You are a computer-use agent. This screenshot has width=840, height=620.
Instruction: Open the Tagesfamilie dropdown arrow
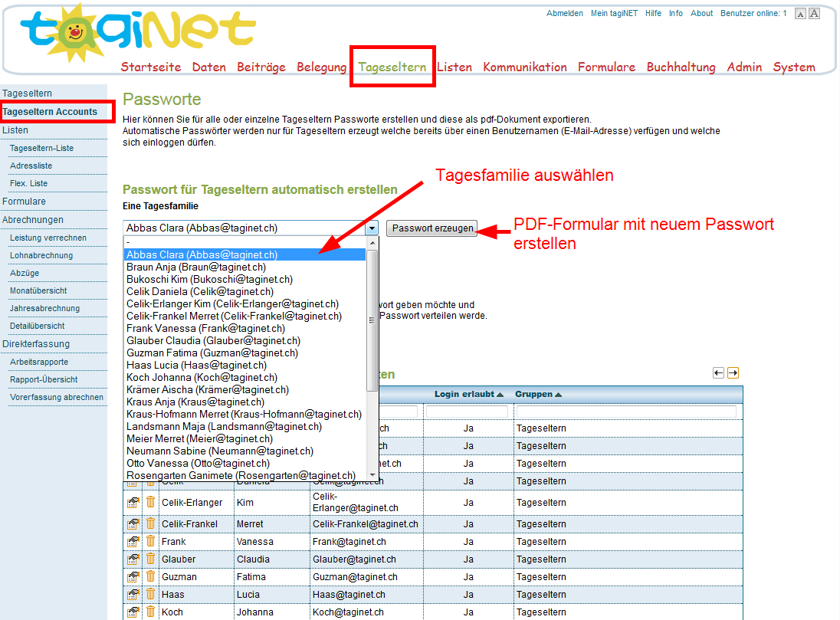372,228
